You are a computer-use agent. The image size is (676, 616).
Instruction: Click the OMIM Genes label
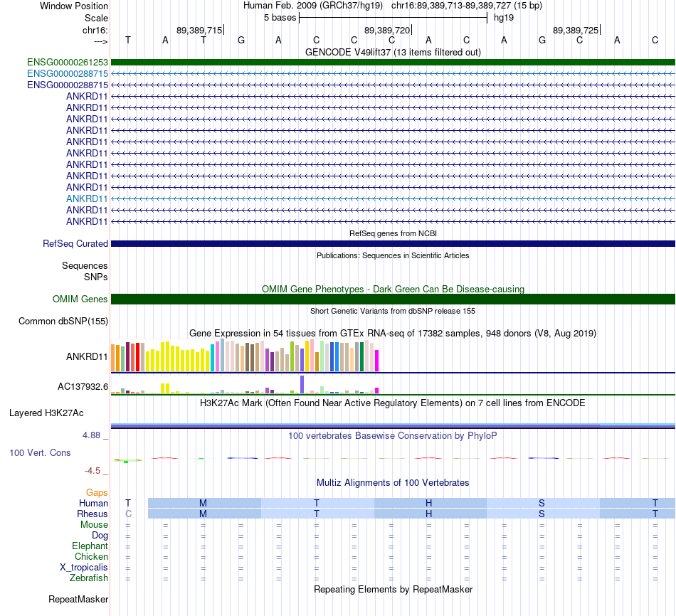[x=80, y=299]
